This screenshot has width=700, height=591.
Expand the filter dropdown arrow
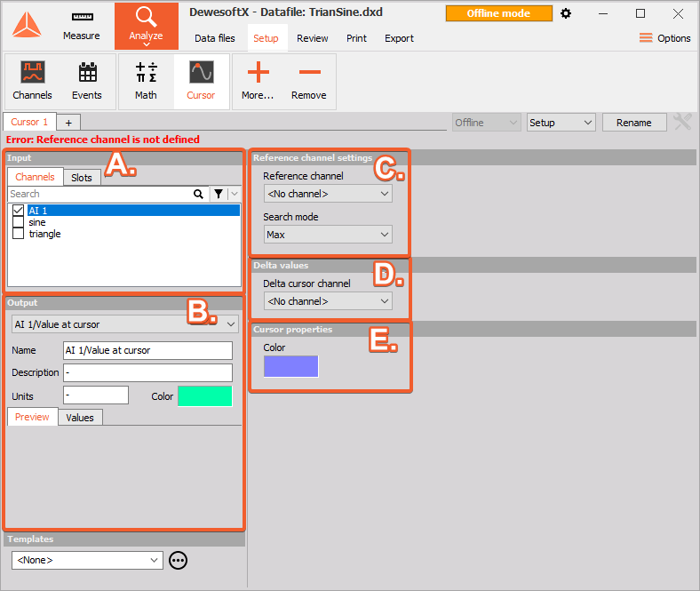[x=235, y=194]
